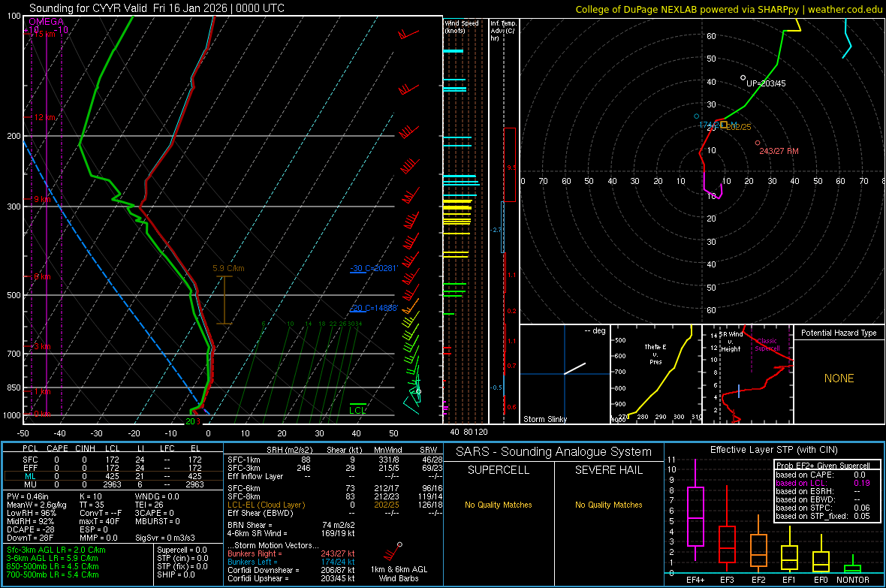Click the Effective Layer STP (with CIN) title
Image resolution: width=886 pixels, height=588 pixels.
pos(773,450)
